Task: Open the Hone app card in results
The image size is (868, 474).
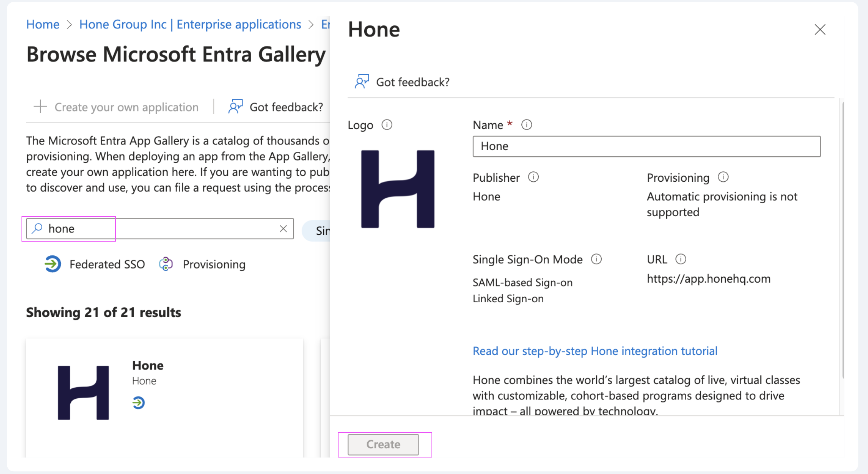Action: (x=164, y=398)
